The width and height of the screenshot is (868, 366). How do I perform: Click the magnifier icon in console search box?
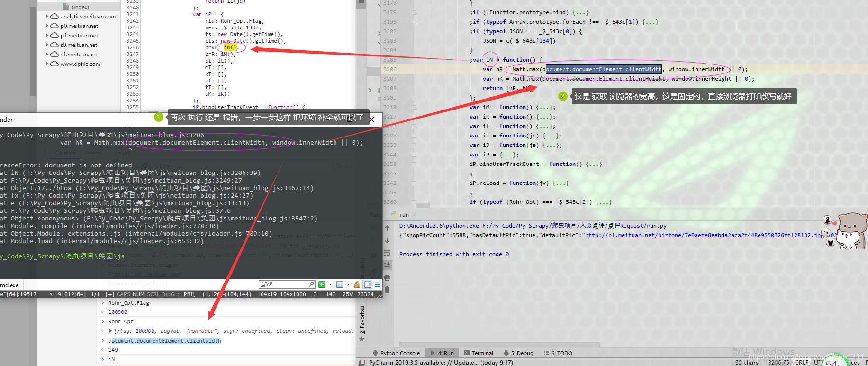[311, 284]
